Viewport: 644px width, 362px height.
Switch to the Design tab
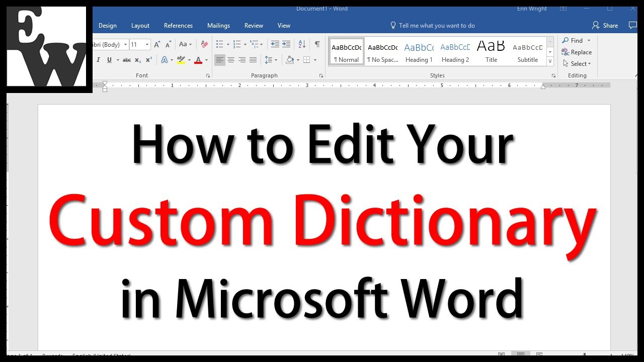108,26
